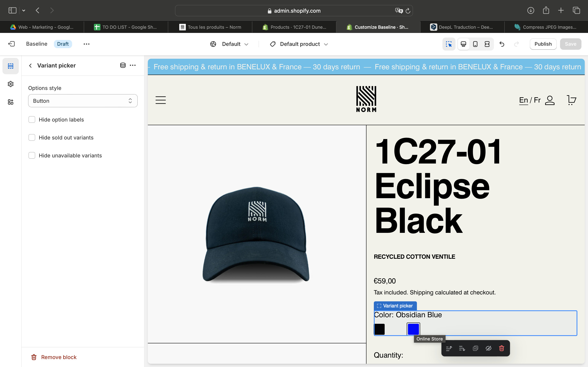
Task: Hide block using crossed-eye icon
Action: pyautogui.click(x=488, y=348)
